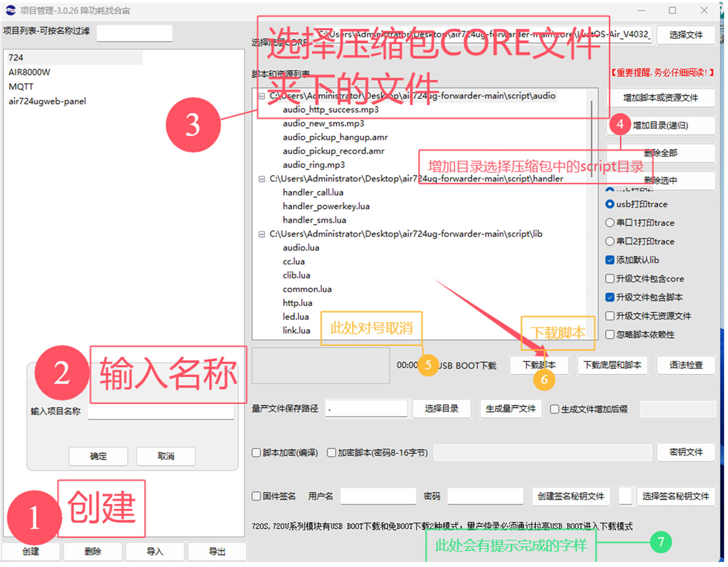The image size is (728, 567).
Task: Click the 导入 button
Action: (x=155, y=551)
